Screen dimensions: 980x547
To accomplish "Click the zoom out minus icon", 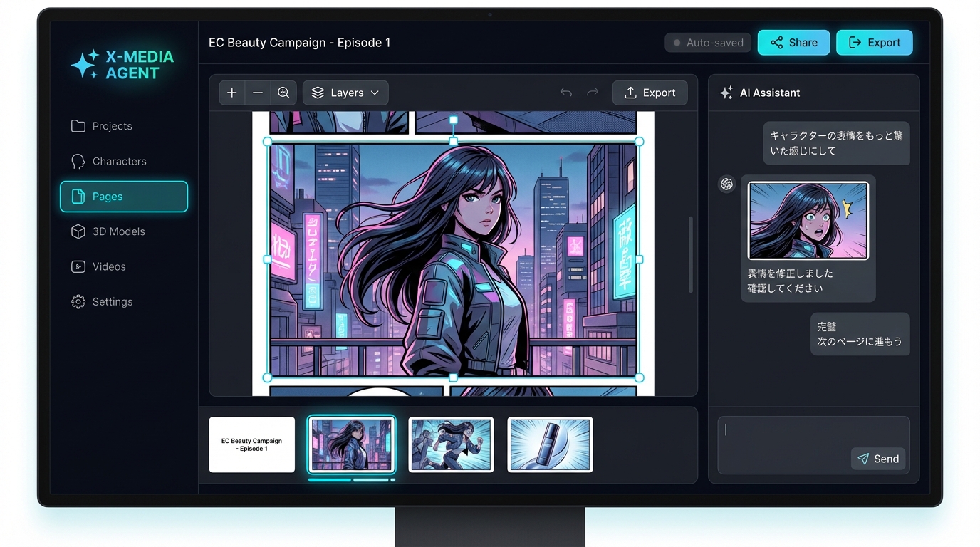I will (x=257, y=92).
